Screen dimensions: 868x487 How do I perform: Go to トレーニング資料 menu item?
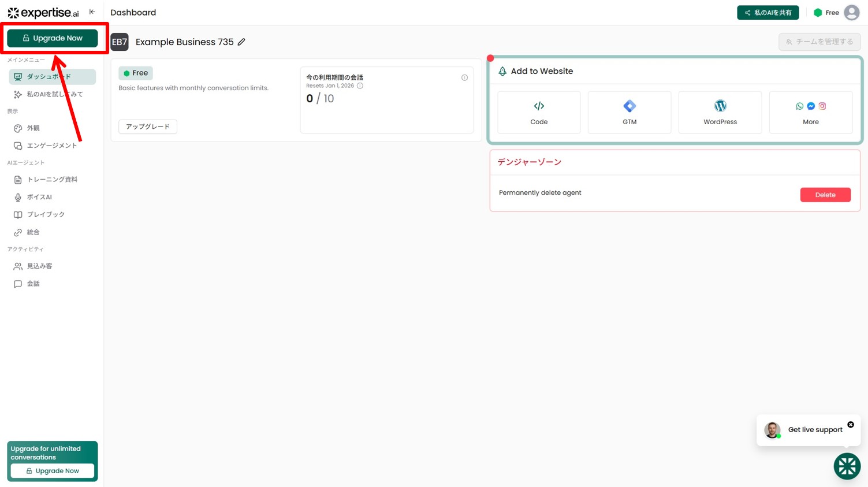click(52, 180)
